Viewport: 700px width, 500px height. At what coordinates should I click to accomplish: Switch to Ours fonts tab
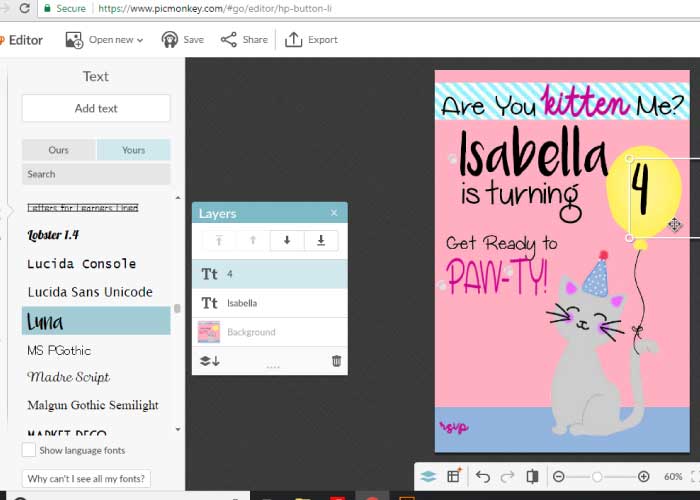[59, 150]
